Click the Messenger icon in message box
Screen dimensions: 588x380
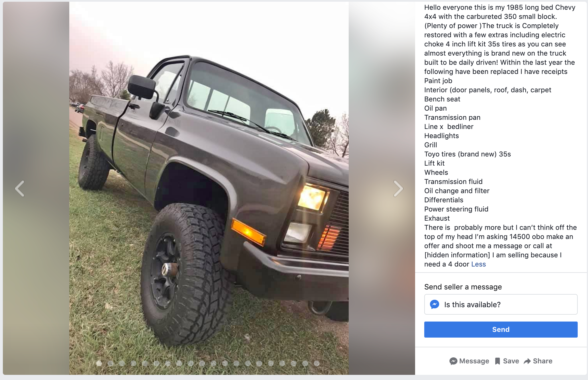coord(435,304)
